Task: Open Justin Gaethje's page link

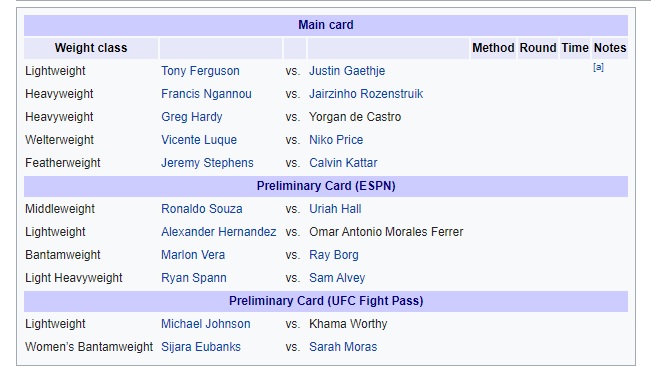Action: (347, 71)
